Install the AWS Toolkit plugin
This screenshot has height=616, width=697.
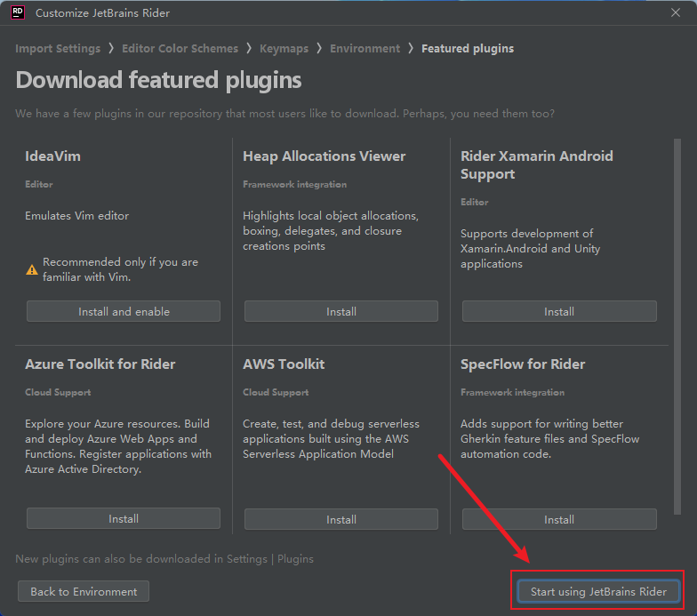[x=341, y=519]
